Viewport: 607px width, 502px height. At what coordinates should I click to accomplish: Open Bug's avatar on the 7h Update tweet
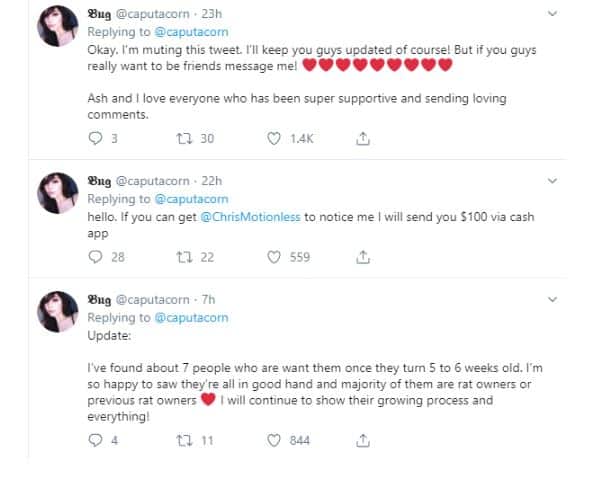click(58, 311)
